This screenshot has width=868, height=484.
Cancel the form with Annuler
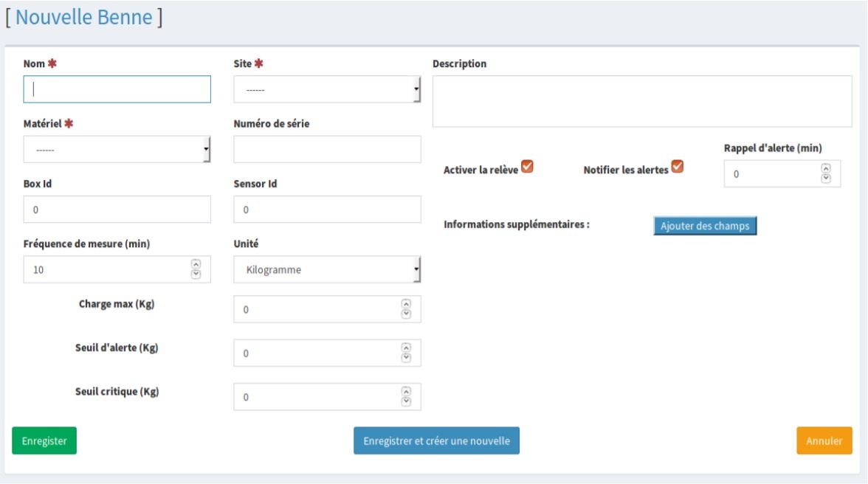(824, 440)
